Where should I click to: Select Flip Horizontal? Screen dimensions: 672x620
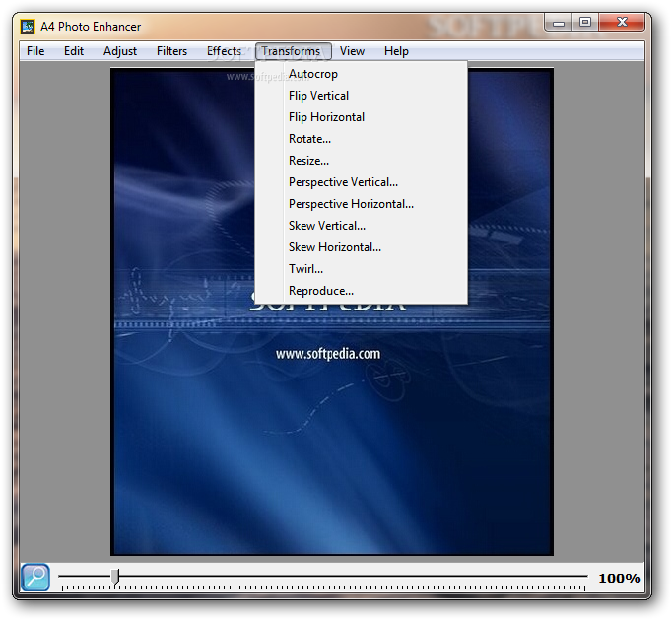pyautogui.click(x=361, y=117)
